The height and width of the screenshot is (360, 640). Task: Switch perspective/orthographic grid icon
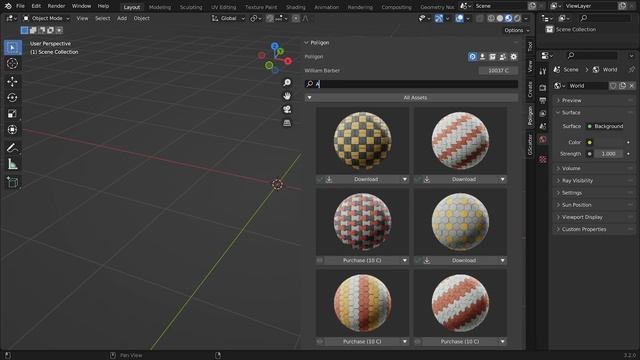287,123
